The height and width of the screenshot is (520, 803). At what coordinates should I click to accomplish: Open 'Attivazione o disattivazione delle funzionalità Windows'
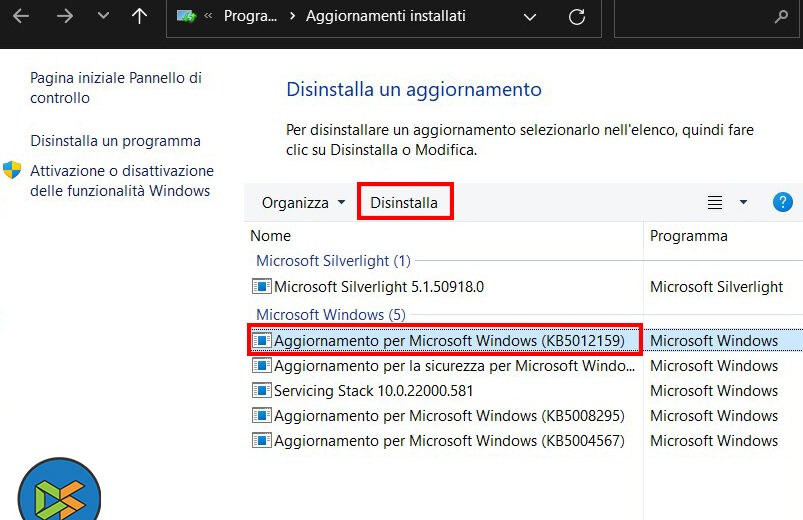[x=122, y=180]
